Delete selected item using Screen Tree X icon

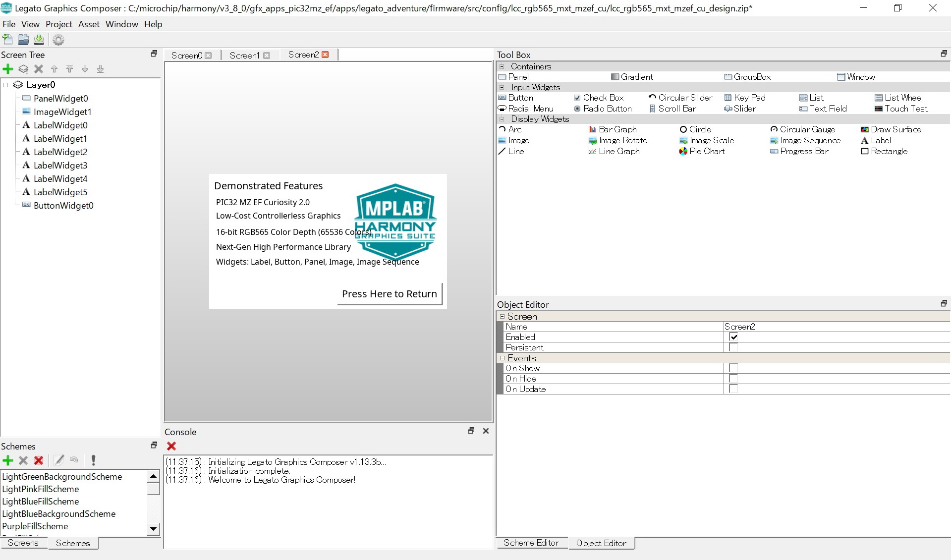(x=39, y=69)
